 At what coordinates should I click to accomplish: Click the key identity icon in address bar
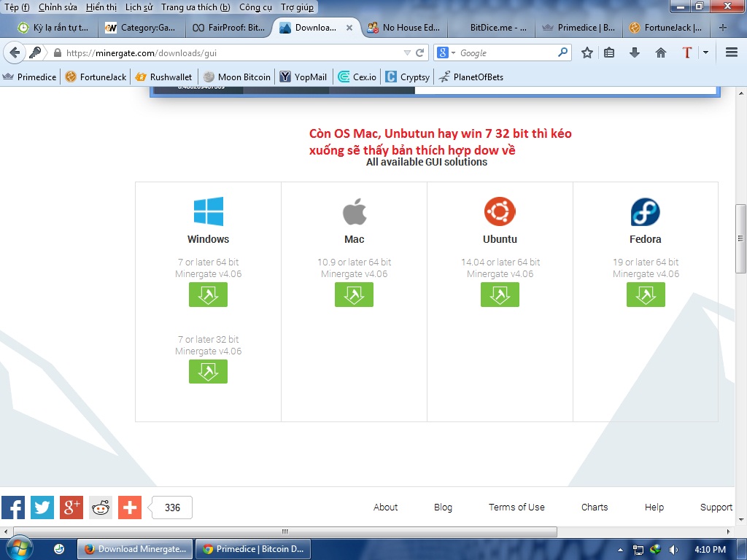pyautogui.click(x=35, y=52)
